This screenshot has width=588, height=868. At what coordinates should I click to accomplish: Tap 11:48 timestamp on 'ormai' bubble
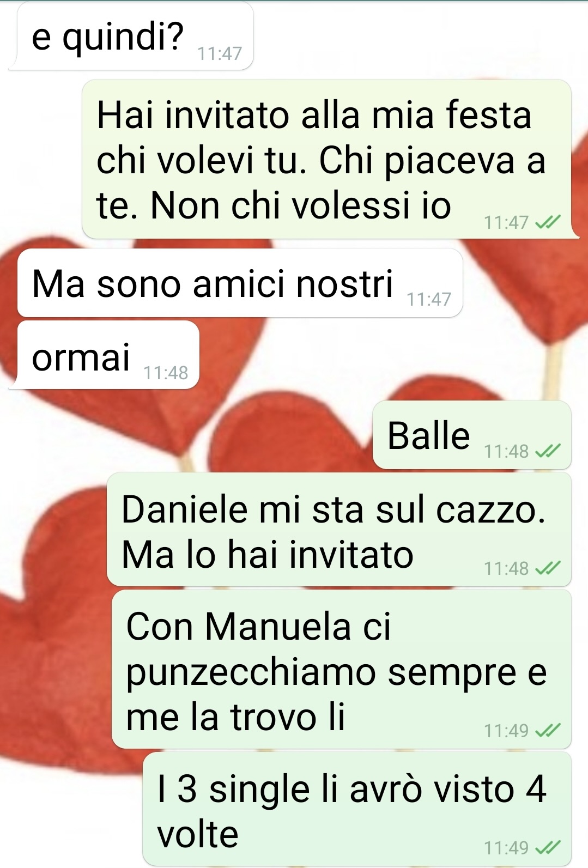pos(166,373)
